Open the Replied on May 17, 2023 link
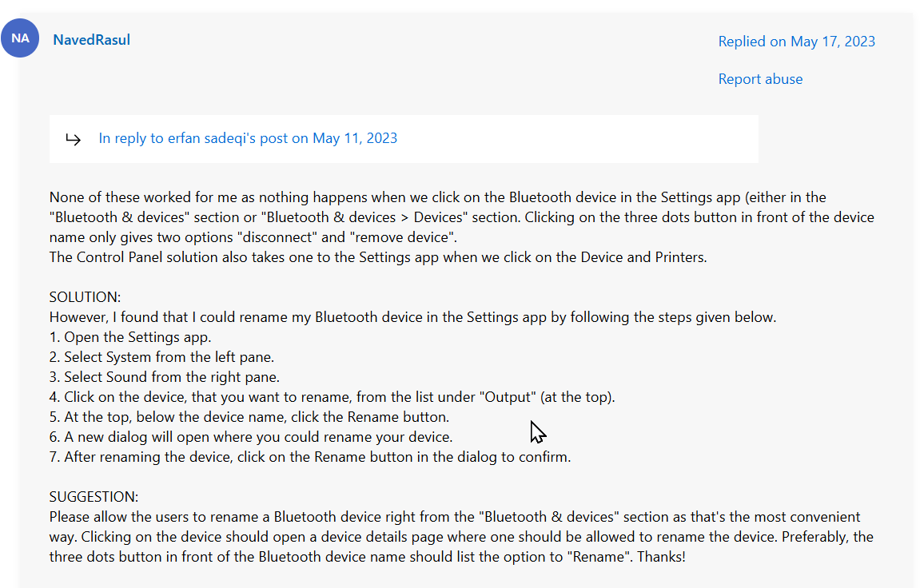Screen dimensions: 920x588 pos(796,42)
